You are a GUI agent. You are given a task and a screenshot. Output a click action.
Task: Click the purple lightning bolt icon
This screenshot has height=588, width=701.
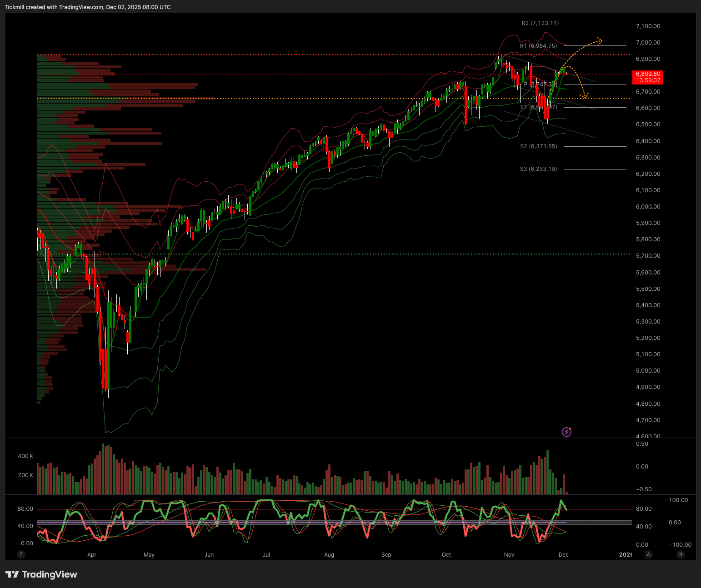click(566, 432)
